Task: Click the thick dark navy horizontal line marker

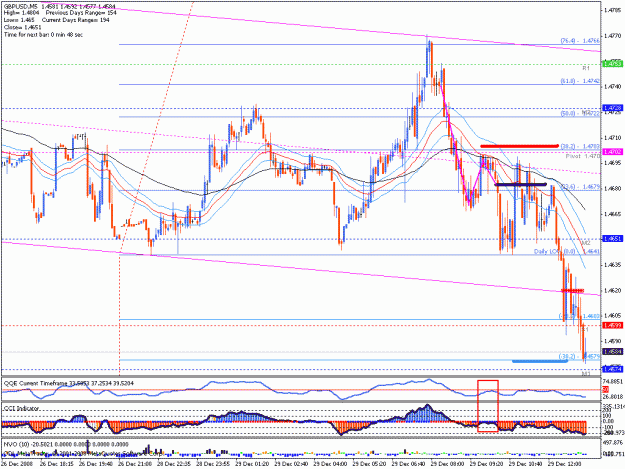Action: click(520, 184)
